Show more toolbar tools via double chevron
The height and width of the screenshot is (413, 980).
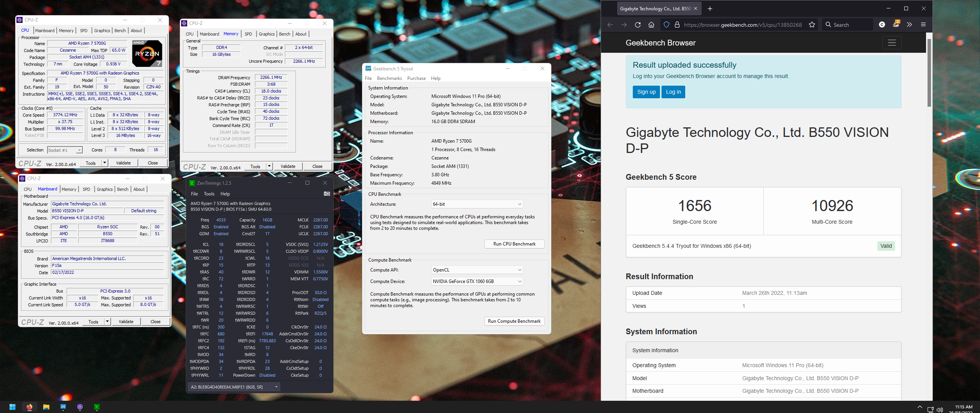click(x=910, y=25)
